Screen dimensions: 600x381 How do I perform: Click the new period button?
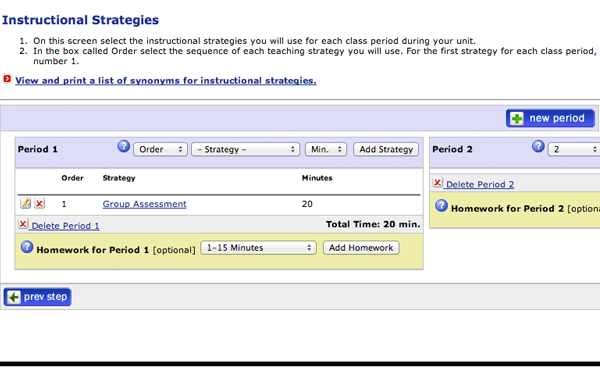coord(550,118)
